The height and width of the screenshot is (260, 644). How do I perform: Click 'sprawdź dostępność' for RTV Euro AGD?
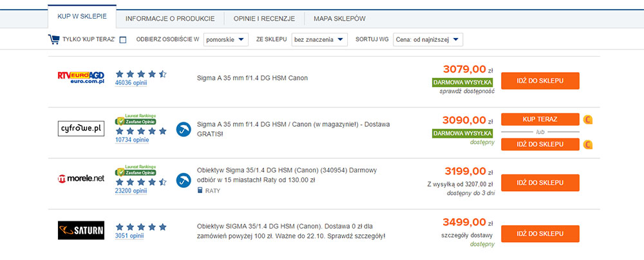pos(466,91)
